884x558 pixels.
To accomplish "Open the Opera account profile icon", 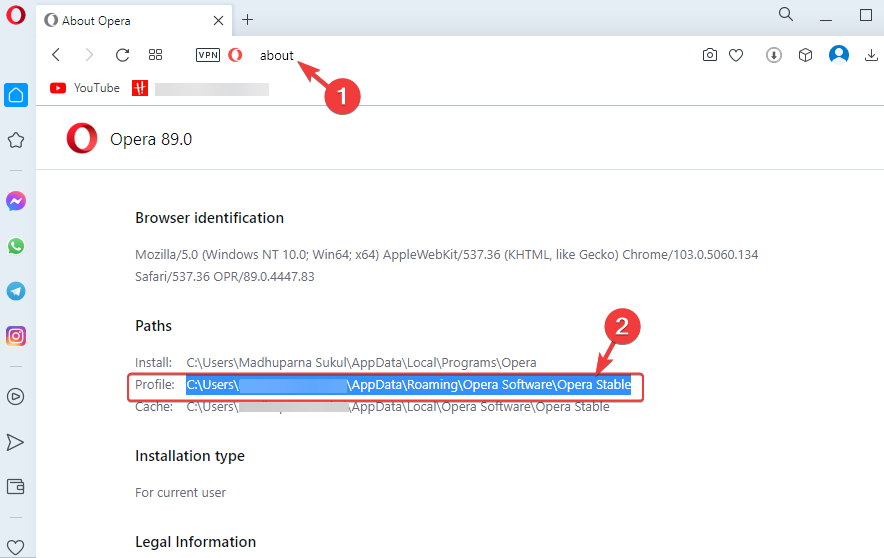I will click(x=839, y=55).
